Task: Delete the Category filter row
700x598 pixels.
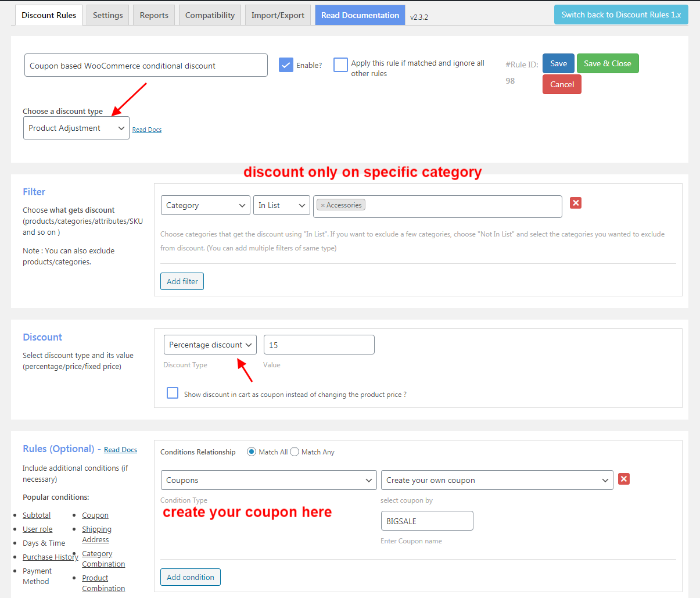Action: [x=575, y=203]
